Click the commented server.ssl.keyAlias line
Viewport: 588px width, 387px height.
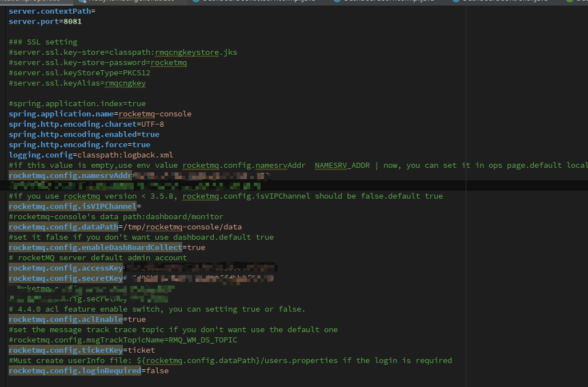coord(77,83)
